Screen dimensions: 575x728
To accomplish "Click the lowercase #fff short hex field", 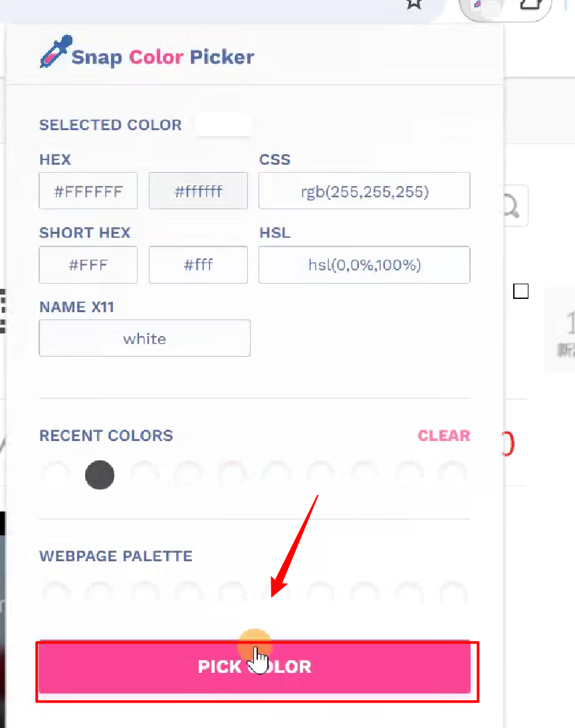I will pyautogui.click(x=198, y=265).
